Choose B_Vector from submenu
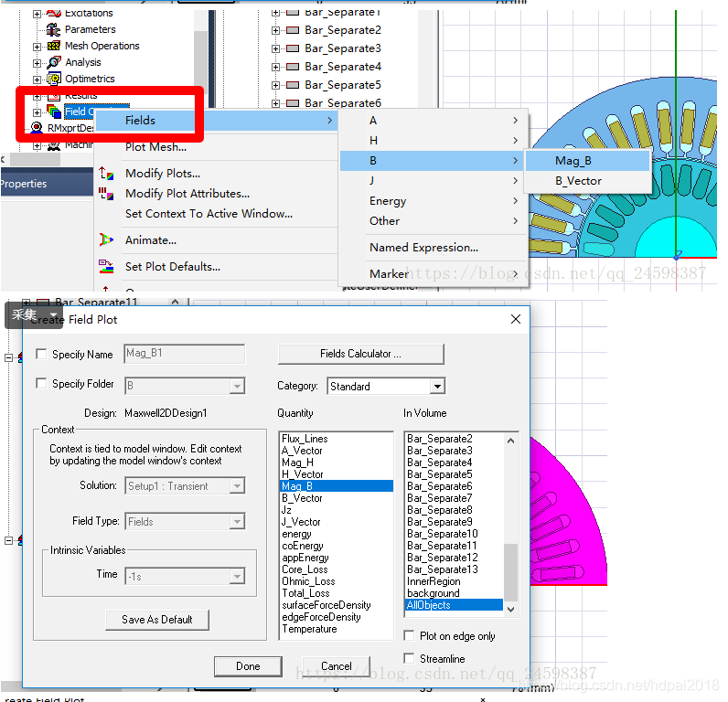 [587, 181]
